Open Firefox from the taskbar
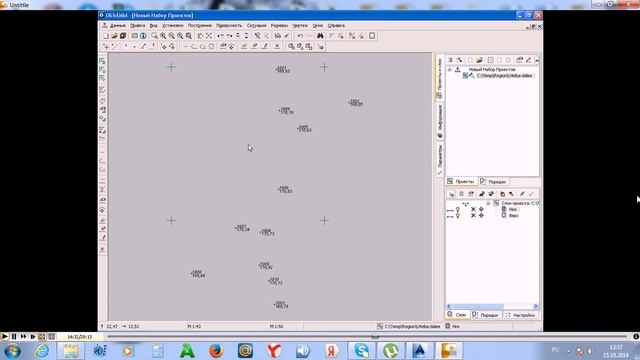 click(x=216, y=351)
